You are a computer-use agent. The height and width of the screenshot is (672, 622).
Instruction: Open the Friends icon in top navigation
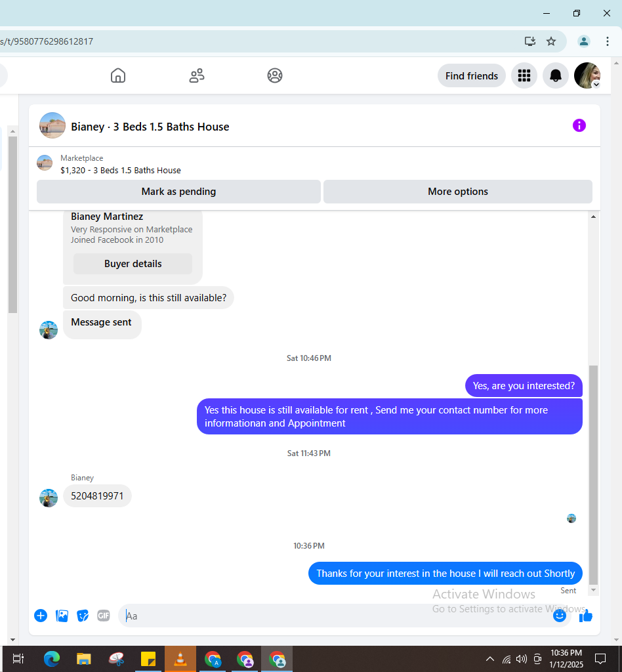197,75
